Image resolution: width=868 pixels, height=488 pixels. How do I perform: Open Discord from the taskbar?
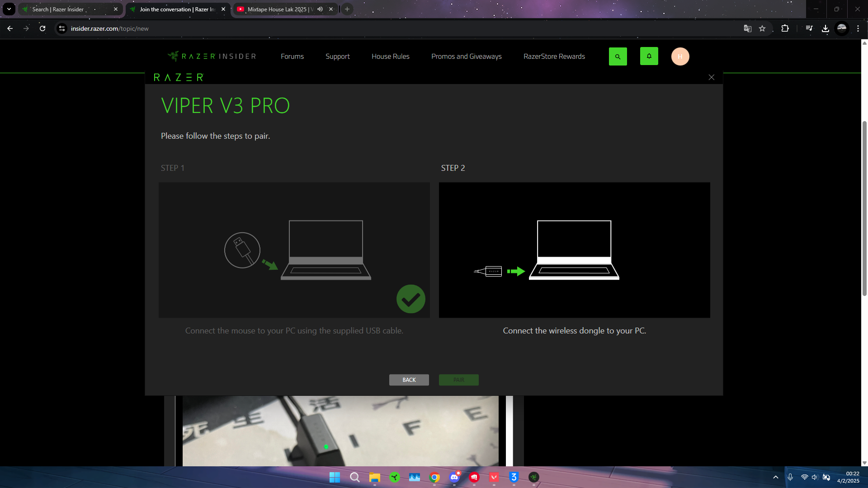coord(454,477)
